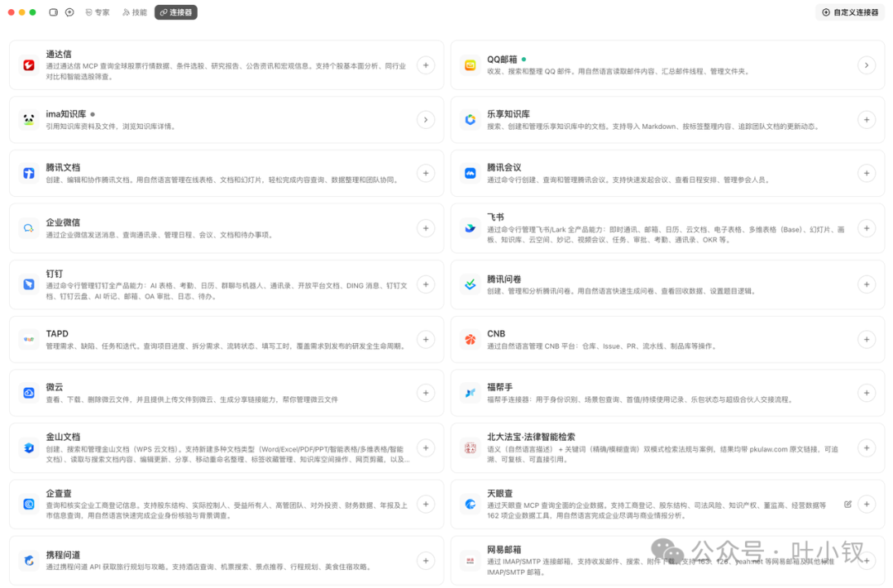This screenshot has height=588, width=893.
Task: Click the 乐享知识库 icon
Action: (470, 120)
